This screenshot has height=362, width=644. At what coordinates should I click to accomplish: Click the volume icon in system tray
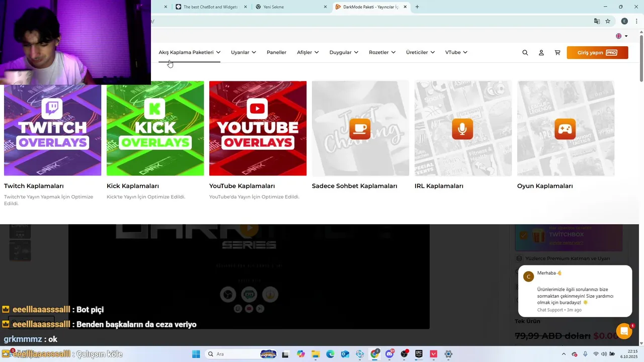(x=604, y=354)
